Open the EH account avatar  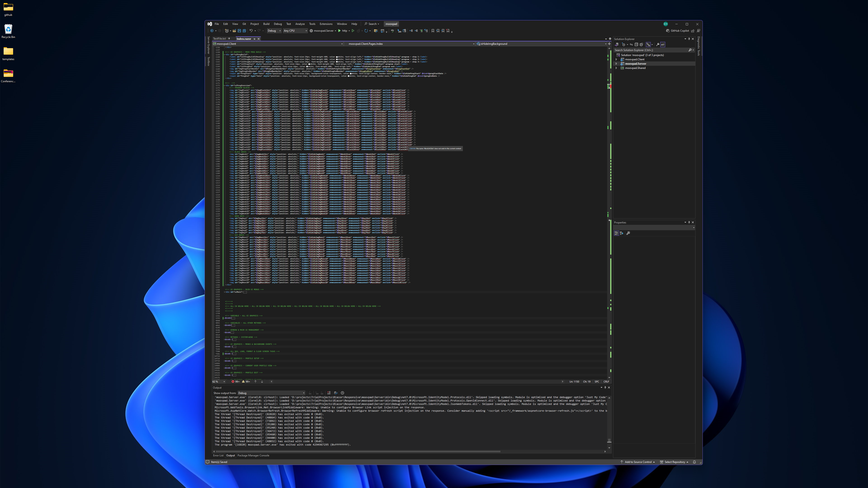(x=665, y=24)
